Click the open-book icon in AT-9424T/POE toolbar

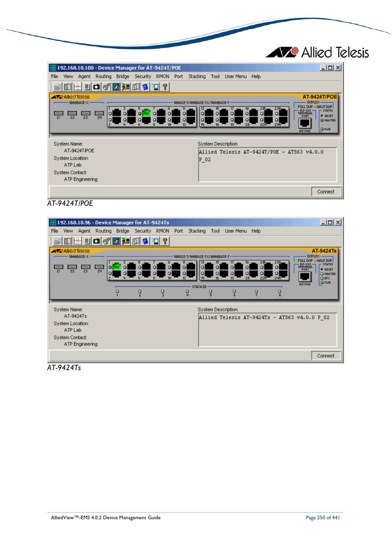point(67,87)
